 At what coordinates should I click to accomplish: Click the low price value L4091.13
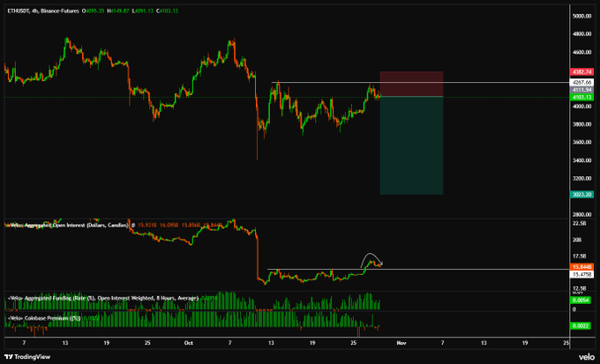(x=141, y=11)
